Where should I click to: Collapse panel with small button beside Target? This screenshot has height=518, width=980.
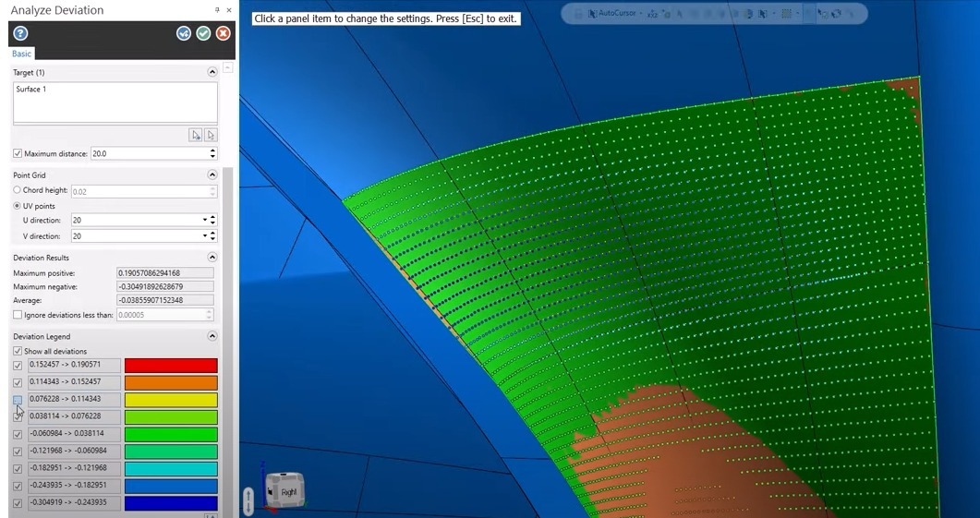[x=228, y=67]
